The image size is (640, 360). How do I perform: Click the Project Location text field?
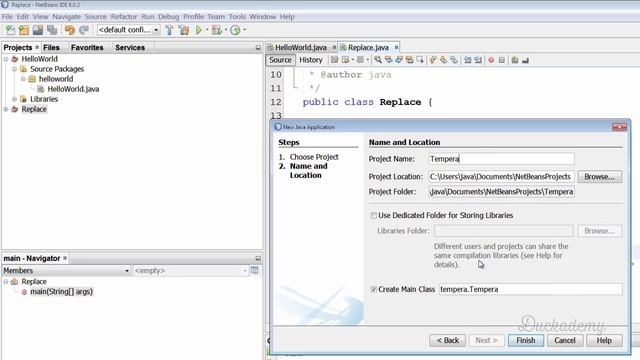point(501,177)
